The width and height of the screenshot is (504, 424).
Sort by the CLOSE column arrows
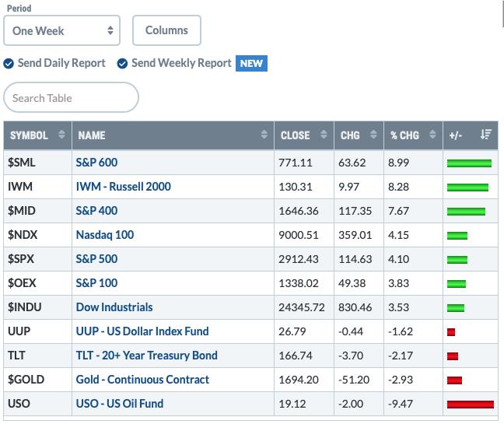coord(324,134)
